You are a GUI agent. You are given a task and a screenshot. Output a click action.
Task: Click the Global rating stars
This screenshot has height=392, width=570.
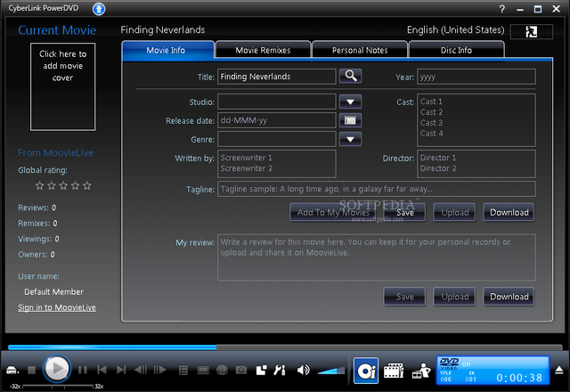[x=63, y=186]
